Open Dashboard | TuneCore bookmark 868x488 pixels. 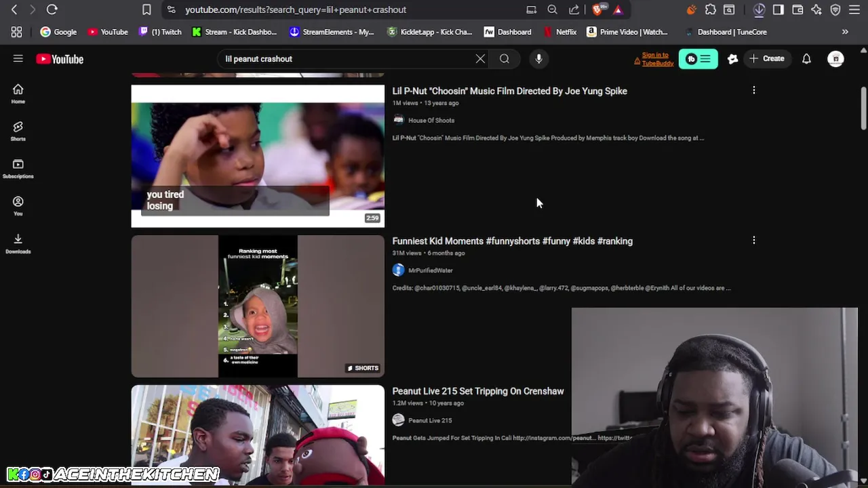[x=726, y=32]
